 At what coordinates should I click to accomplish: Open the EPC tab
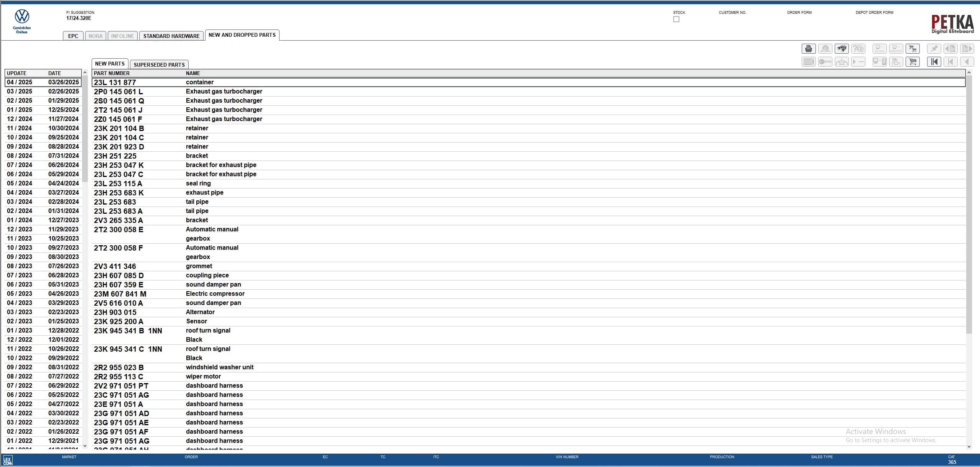click(x=73, y=36)
